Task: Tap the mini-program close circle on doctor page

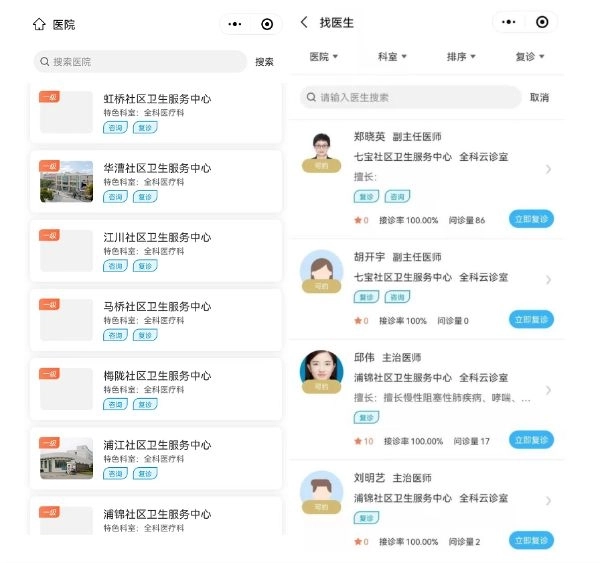Action: tap(541, 22)
